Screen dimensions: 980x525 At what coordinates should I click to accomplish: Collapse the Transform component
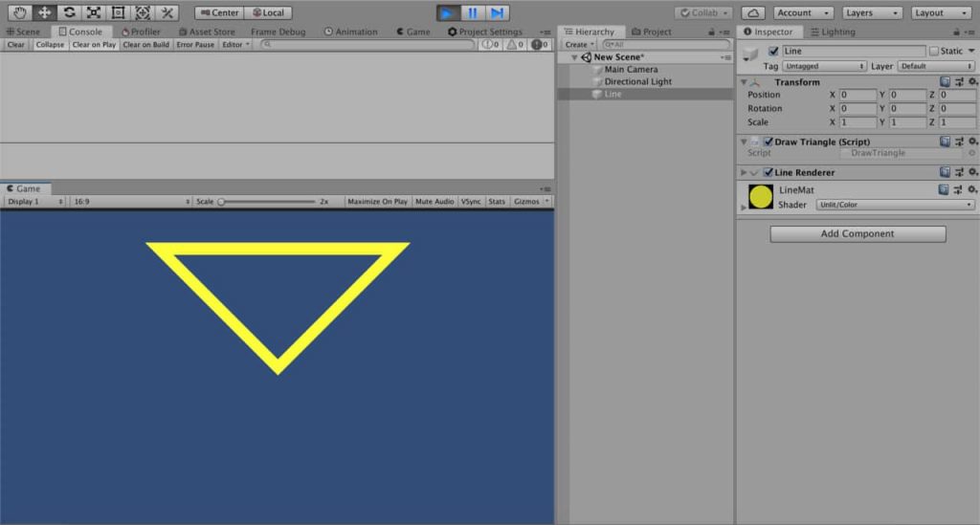(744, 82)
